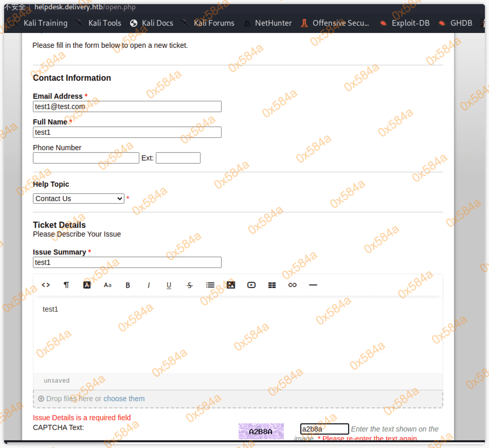The image size is (489, 448).
Task: Insert a table in the editor
Action: click(272, 285)
